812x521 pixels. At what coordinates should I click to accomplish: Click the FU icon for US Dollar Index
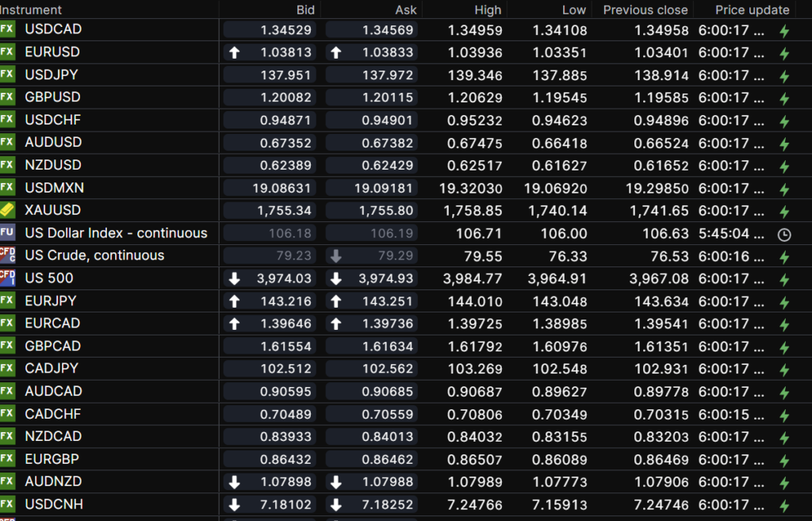click(x=7, y=233)
